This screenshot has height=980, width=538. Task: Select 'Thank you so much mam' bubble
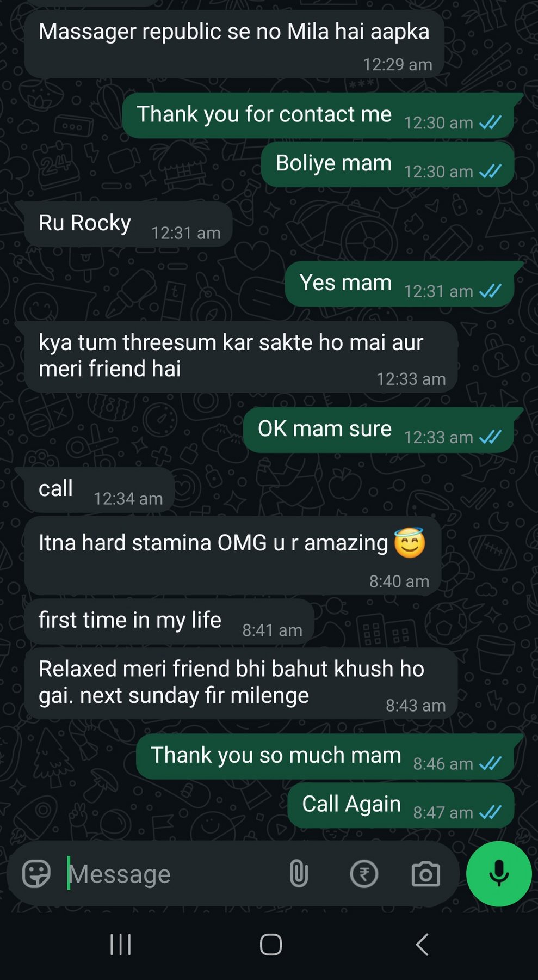[325, 757]
